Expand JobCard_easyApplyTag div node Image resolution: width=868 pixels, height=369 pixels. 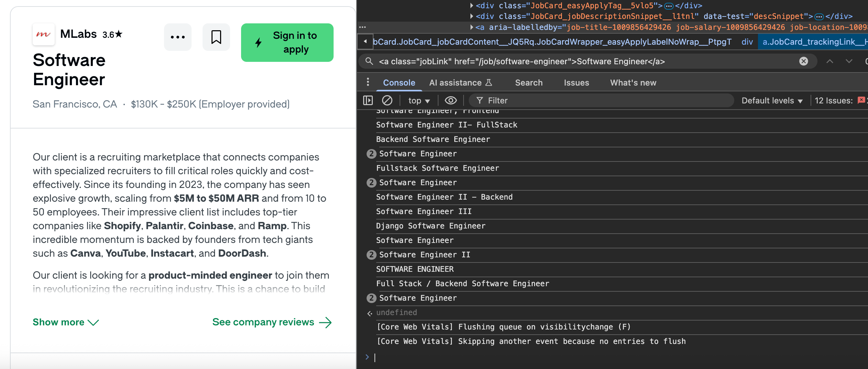pos(471,5)
